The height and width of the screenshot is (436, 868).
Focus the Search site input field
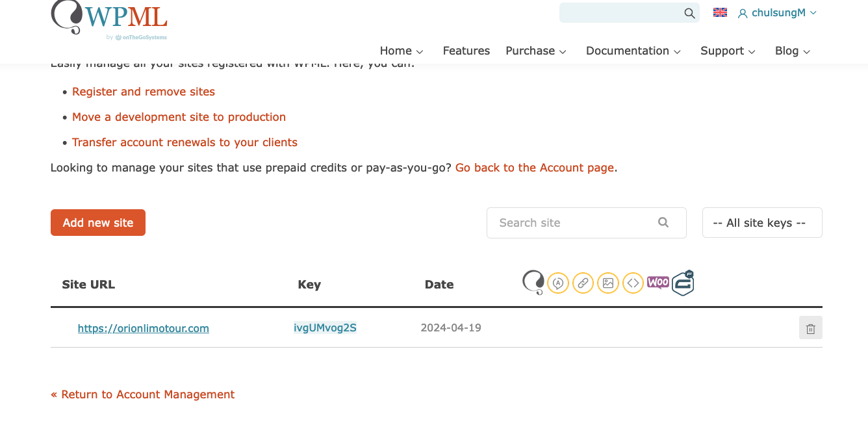tap(575, 223)
